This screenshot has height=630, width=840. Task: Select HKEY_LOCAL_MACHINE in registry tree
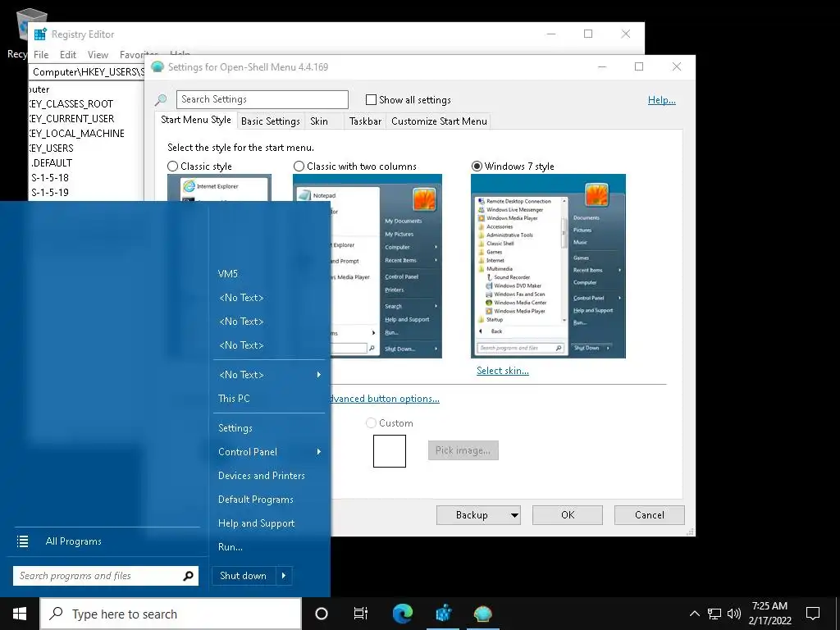click(77, 134)
